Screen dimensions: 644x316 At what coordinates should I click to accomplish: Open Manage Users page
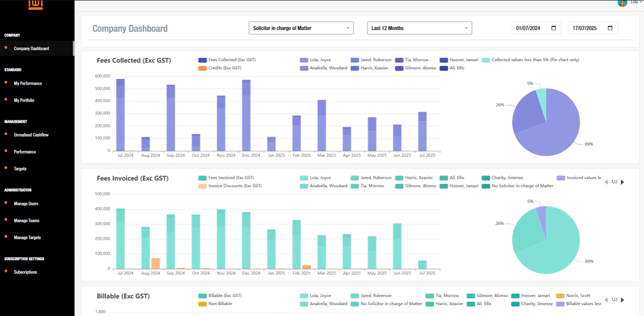pos(26,204)
